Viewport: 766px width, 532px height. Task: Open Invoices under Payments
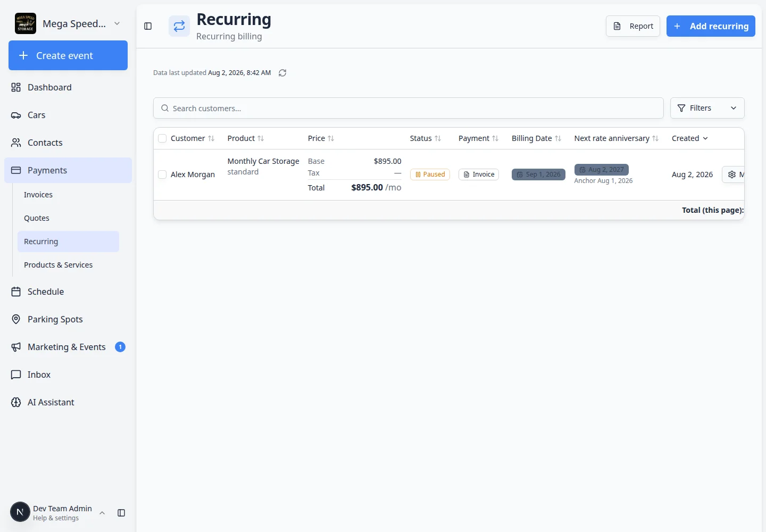click(68, 195)
